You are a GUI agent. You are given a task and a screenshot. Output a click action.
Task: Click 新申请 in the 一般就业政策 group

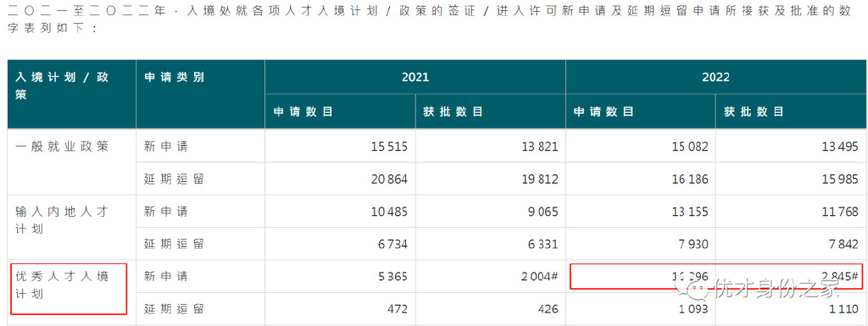[166, 146]
